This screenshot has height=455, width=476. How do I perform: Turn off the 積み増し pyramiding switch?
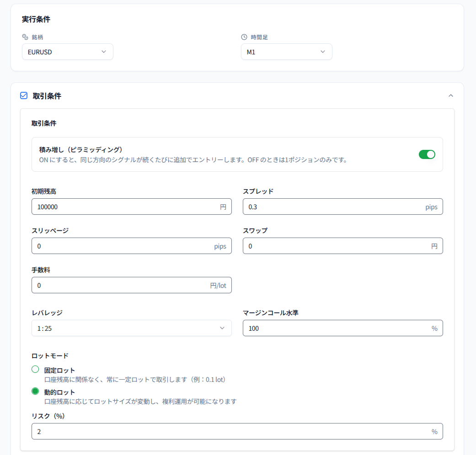[427, 154]
